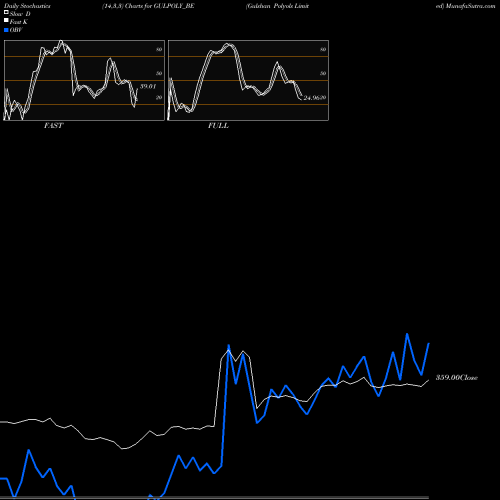Select the FULL stochastic chart thumbnail
The image size is (500, 500).
pos(248,80)
